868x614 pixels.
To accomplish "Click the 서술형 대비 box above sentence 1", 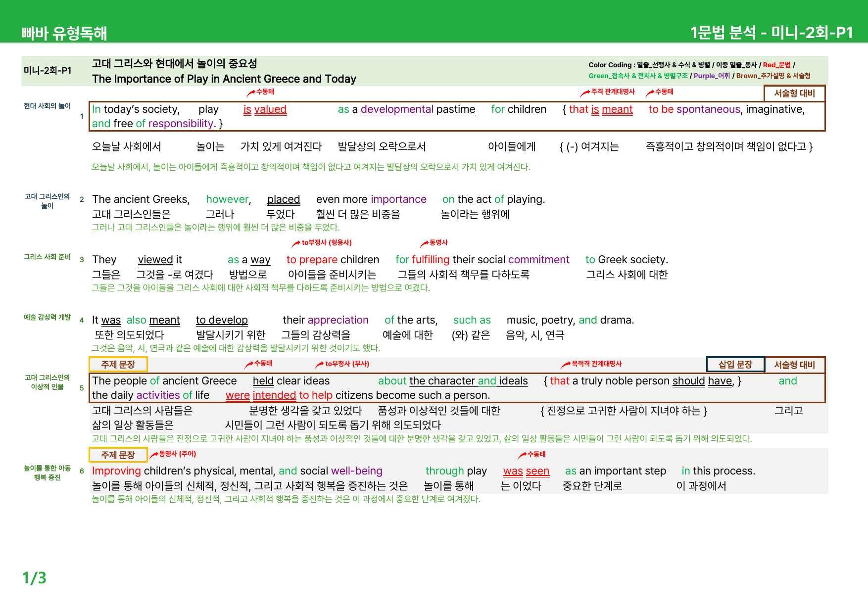I will tap(794, 93).
